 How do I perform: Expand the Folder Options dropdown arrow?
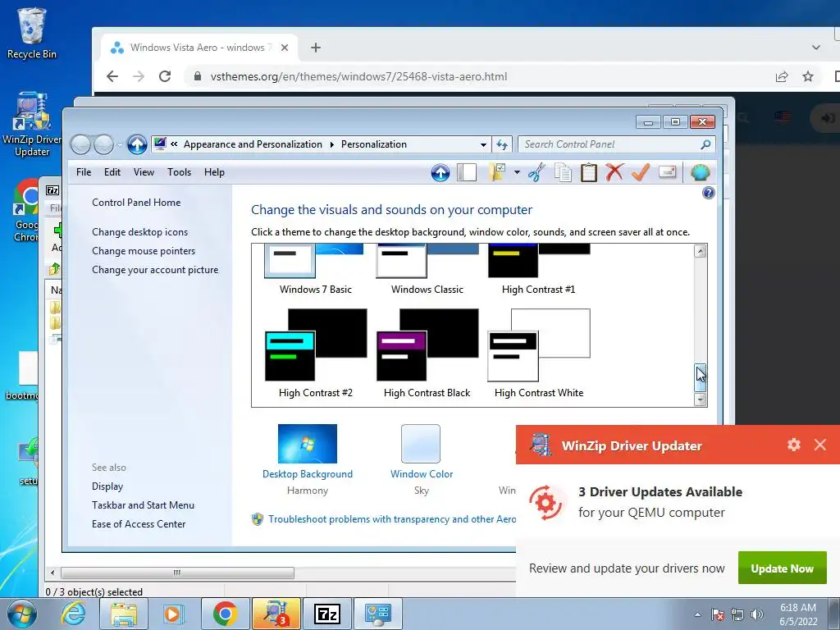(x=517, y=172)
